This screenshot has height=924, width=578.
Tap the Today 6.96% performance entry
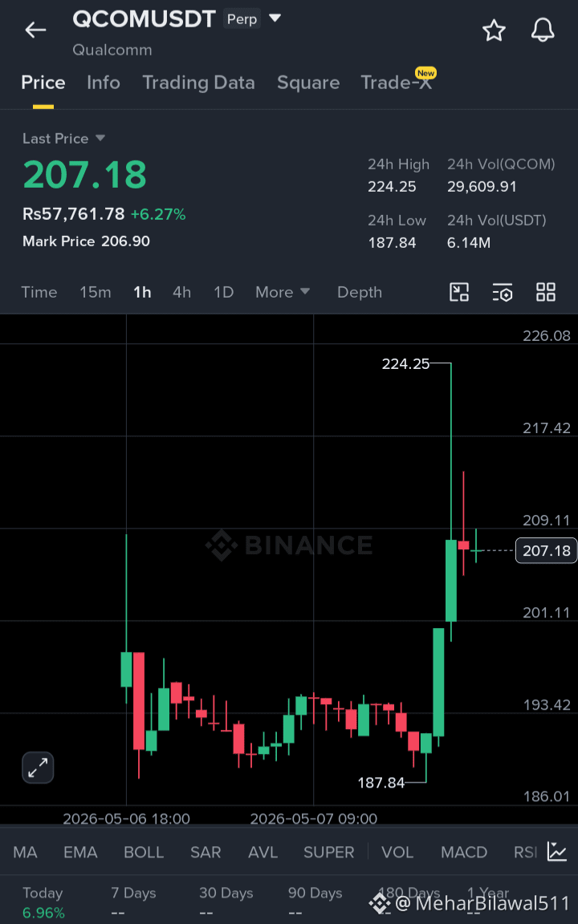click(x=43, y=903)
